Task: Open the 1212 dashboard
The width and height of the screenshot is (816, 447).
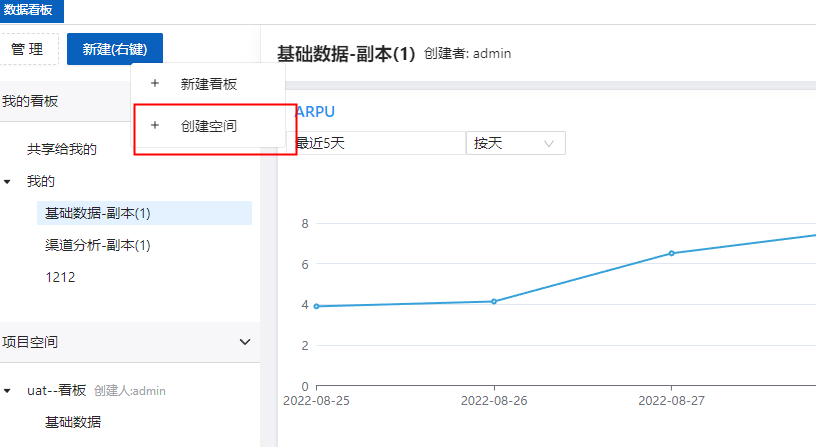Action: coord(60,277)
